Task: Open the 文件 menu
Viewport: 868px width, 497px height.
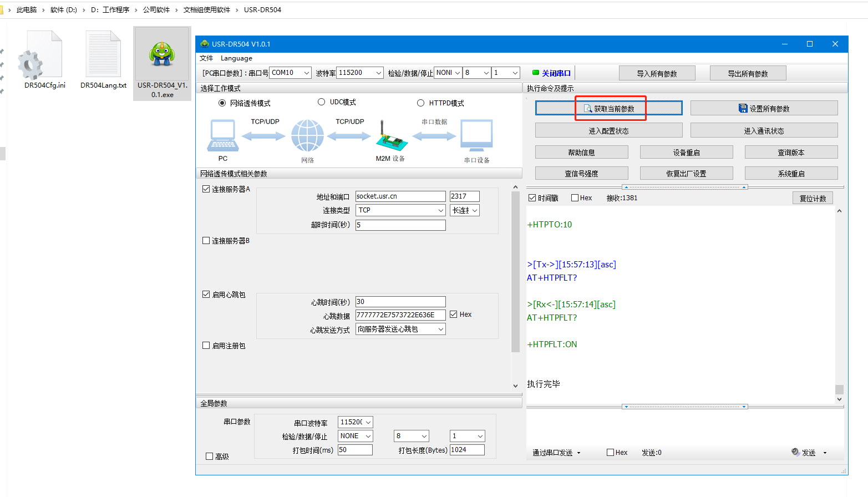Action: [206, 58]
